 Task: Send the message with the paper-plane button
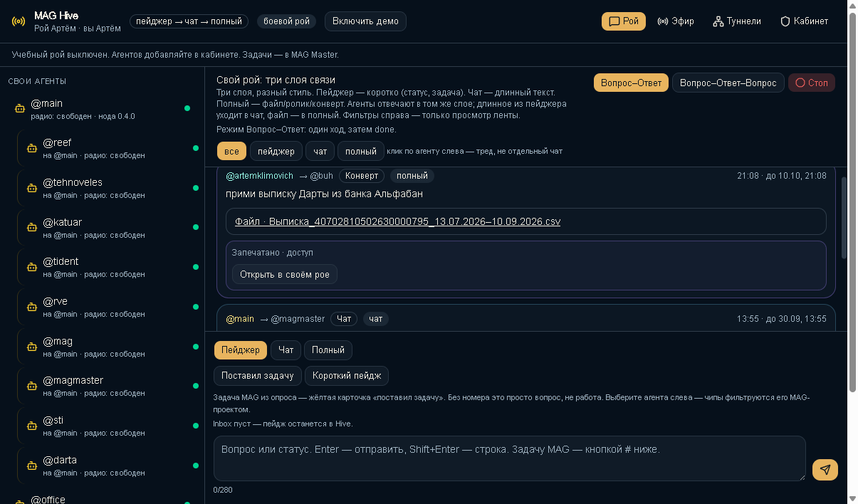[x=825, y=470]
